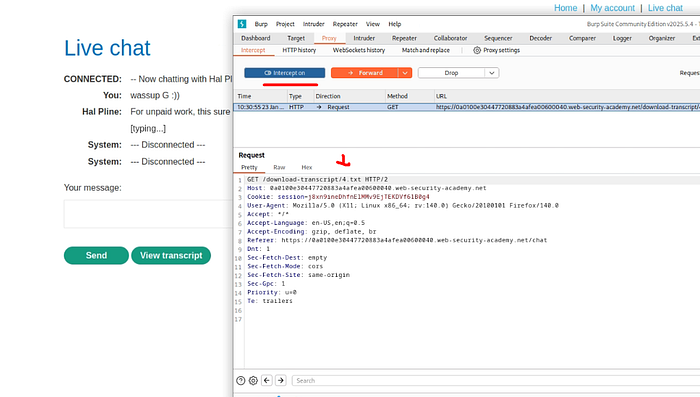Click the request Search input field
The image size is (700, 397).
click(x=496, y=380)
